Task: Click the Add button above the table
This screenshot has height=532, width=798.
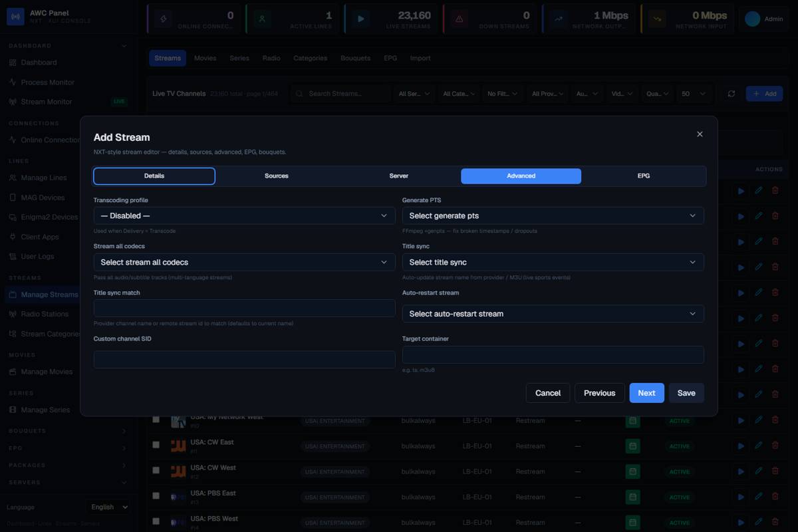Action: click(764, 94)
